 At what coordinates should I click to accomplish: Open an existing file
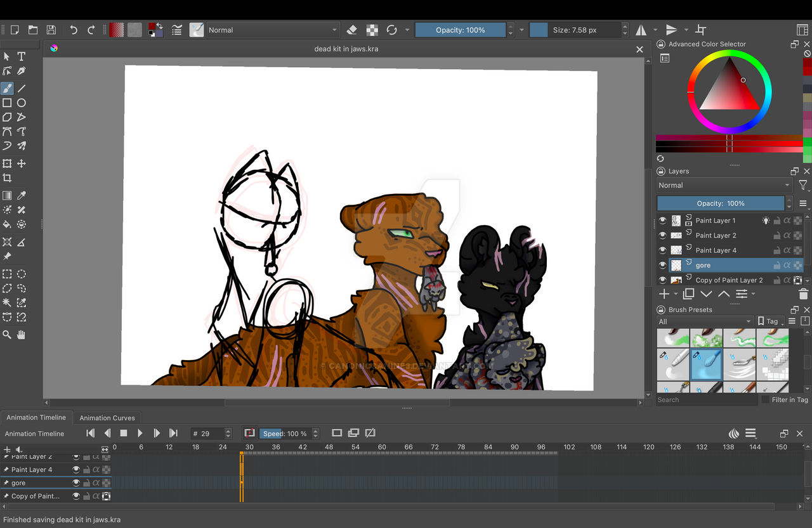coord(32,30)
